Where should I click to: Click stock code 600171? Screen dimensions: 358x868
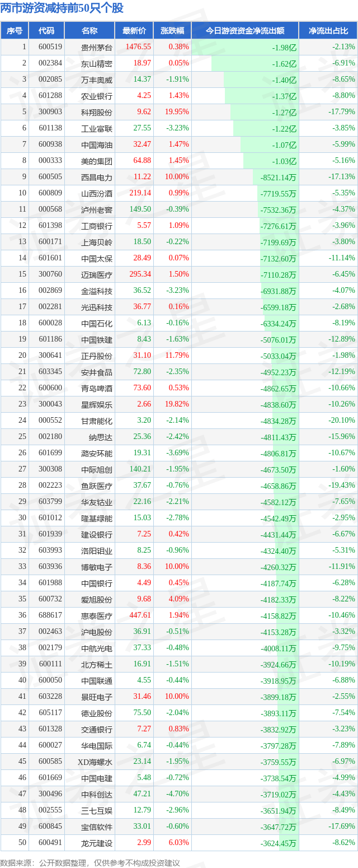pos(50,242)
